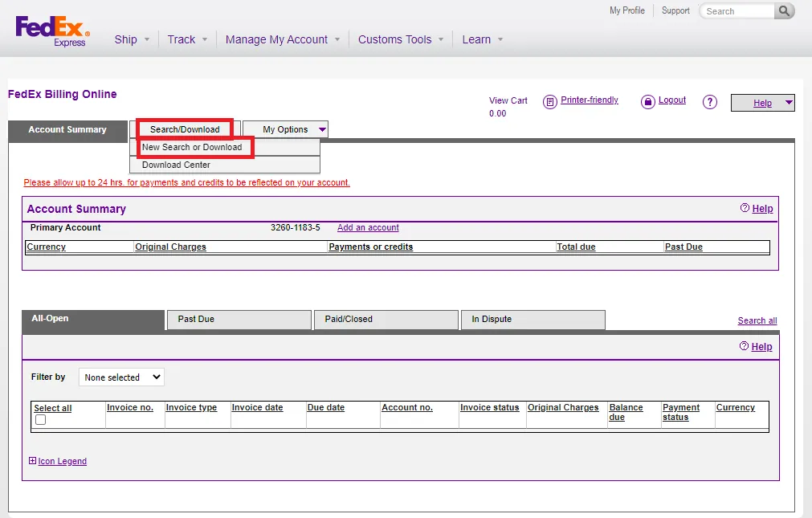Open the Track menu

click(x=182, y=39)
